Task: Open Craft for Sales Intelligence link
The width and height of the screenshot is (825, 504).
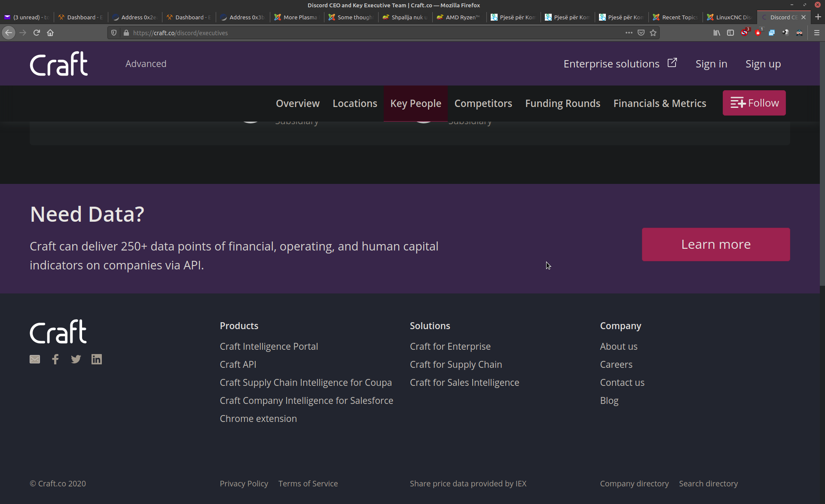Action: point(464,382)
